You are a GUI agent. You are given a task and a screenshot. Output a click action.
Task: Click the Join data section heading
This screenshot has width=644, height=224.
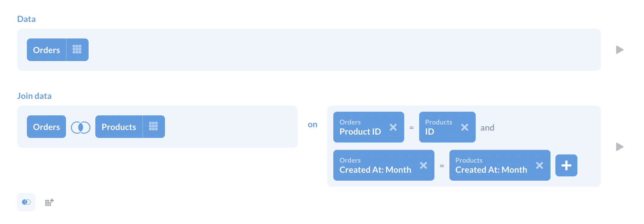[x=34, y=96]
